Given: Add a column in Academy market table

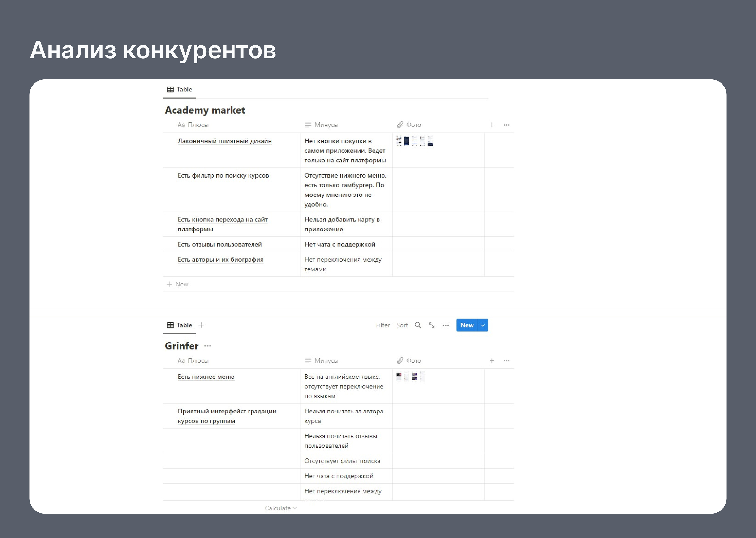Looking at the screenshot, I should tap(492, 125).
